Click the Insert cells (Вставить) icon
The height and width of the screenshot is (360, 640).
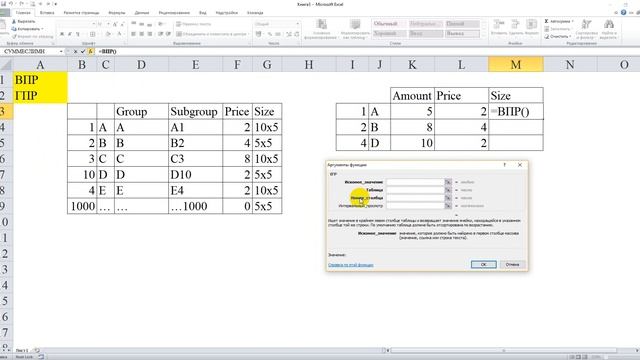(498, 24)
